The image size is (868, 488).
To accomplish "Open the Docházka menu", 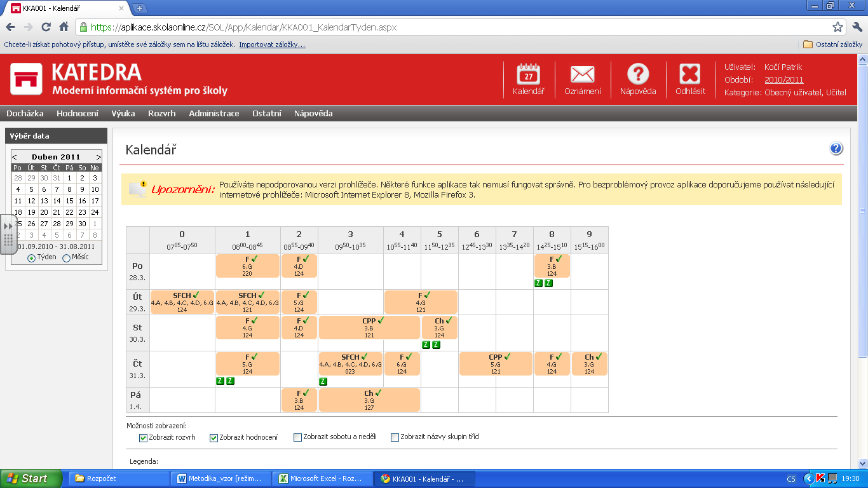I will (25, 113).
